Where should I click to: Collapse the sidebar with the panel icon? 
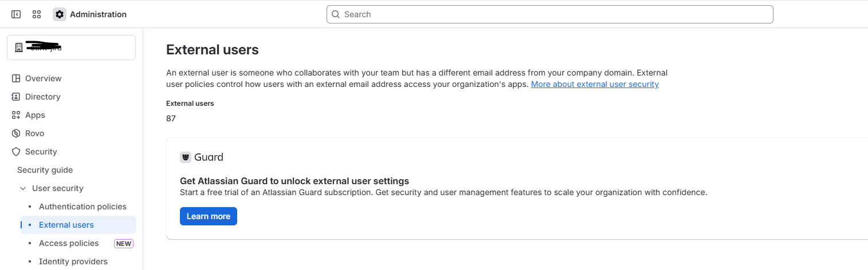(x=16, y=14)
